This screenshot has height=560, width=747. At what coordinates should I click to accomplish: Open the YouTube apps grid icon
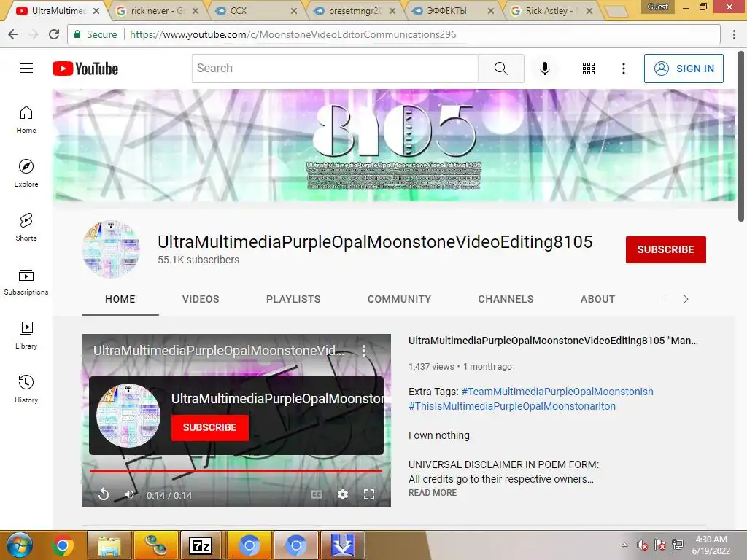tap(589, 69)
